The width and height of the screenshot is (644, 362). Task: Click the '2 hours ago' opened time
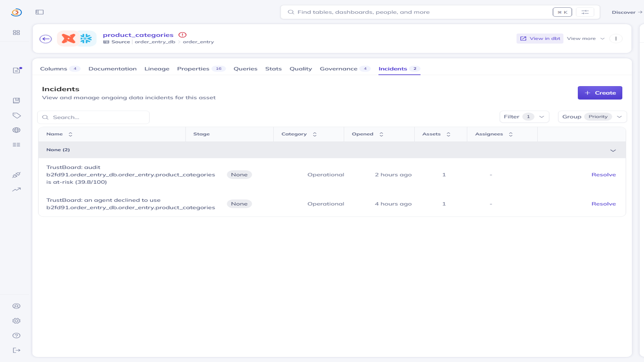[393, 175]
